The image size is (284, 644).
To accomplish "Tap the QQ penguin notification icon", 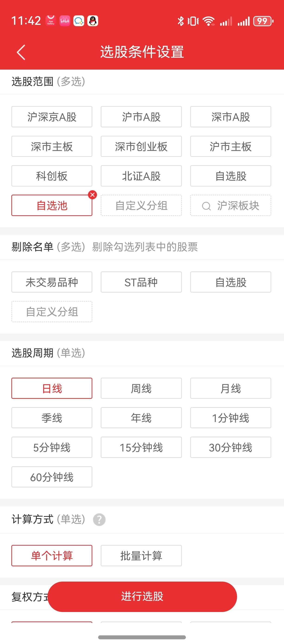I will (93, 21).
